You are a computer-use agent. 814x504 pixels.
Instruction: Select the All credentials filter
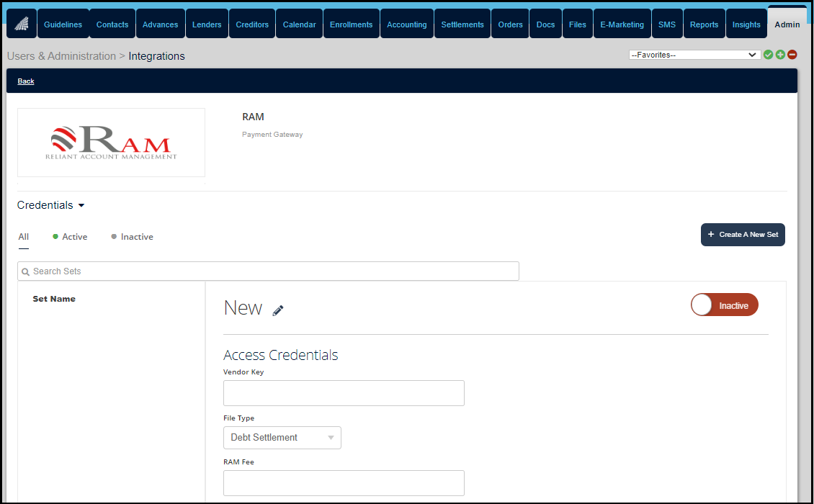(23, 237)
